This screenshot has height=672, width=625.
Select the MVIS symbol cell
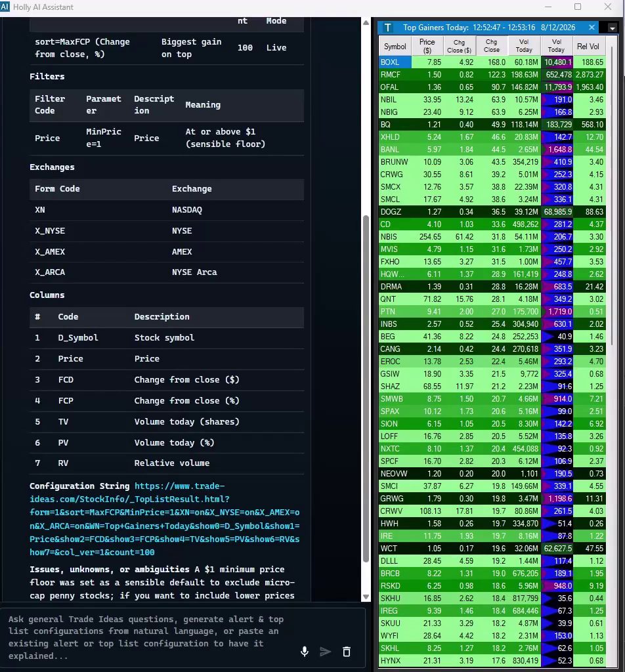pos(395,249)
